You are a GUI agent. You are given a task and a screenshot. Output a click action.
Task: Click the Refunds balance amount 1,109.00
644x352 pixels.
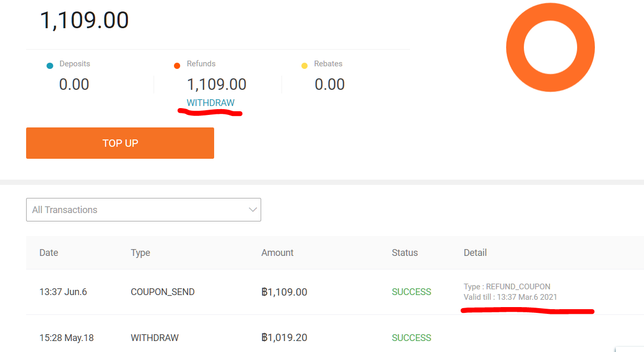[216, 84]
